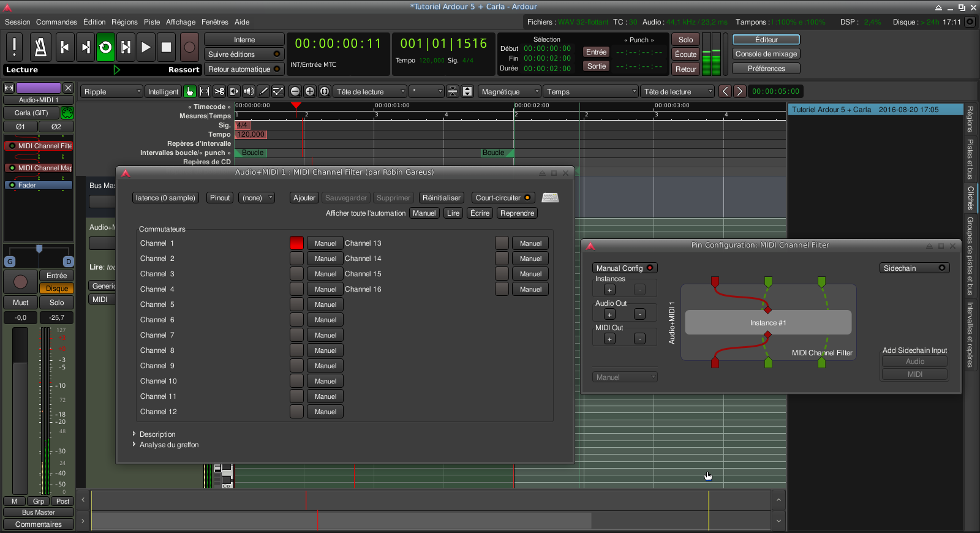
Task: Click the zoom out magnifier icon
Action: pos(295,91)
